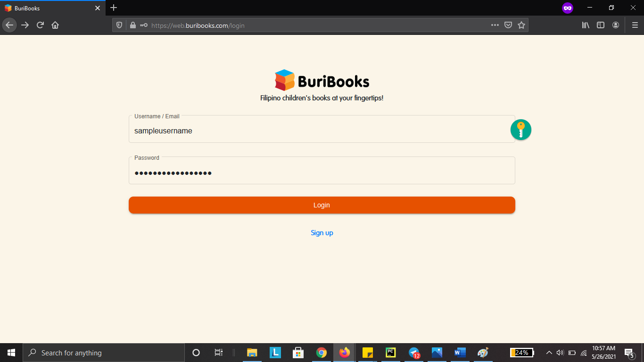Image resolution: width=644 pixels, height=362 pixels.
Task: Open Microsoft Word from the taskbar
Action: pyautogui.click(x=460, y=353)
